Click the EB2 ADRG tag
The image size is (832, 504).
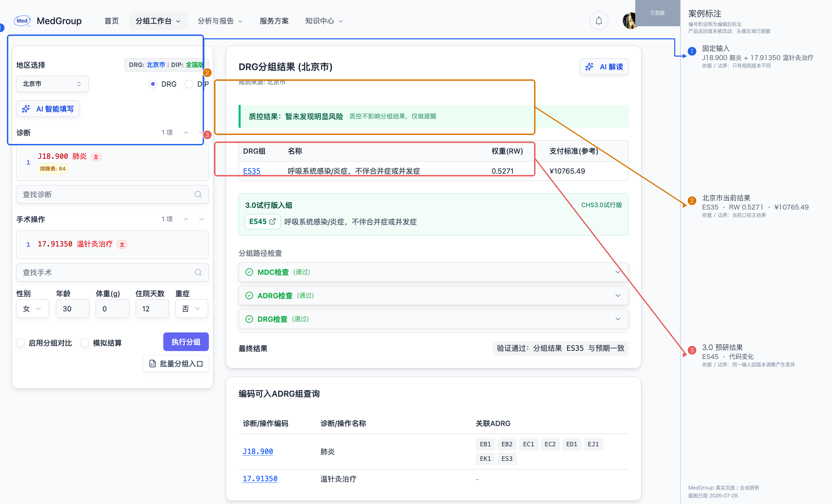tap(507, 444)
